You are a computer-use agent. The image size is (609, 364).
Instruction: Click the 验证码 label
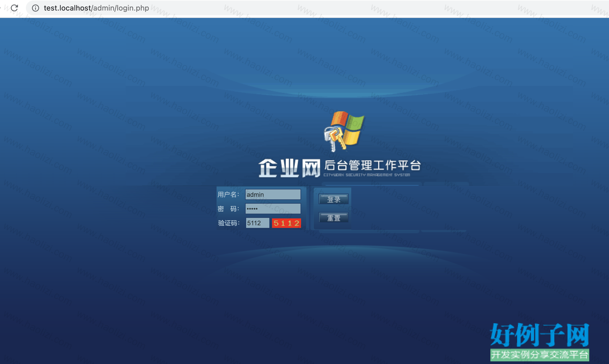[x=229, y=223]
